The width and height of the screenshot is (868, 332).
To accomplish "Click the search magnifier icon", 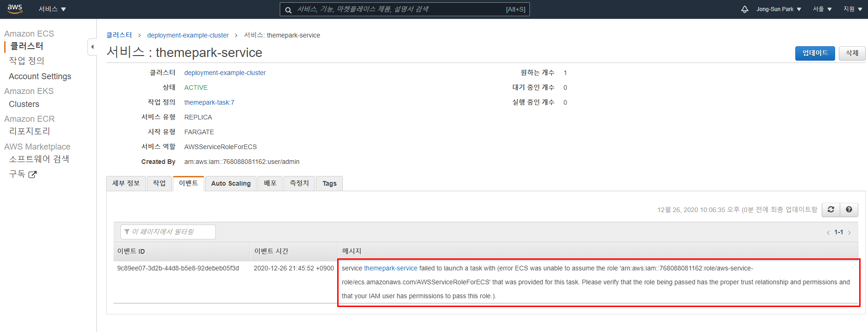I will click(288, 10).
